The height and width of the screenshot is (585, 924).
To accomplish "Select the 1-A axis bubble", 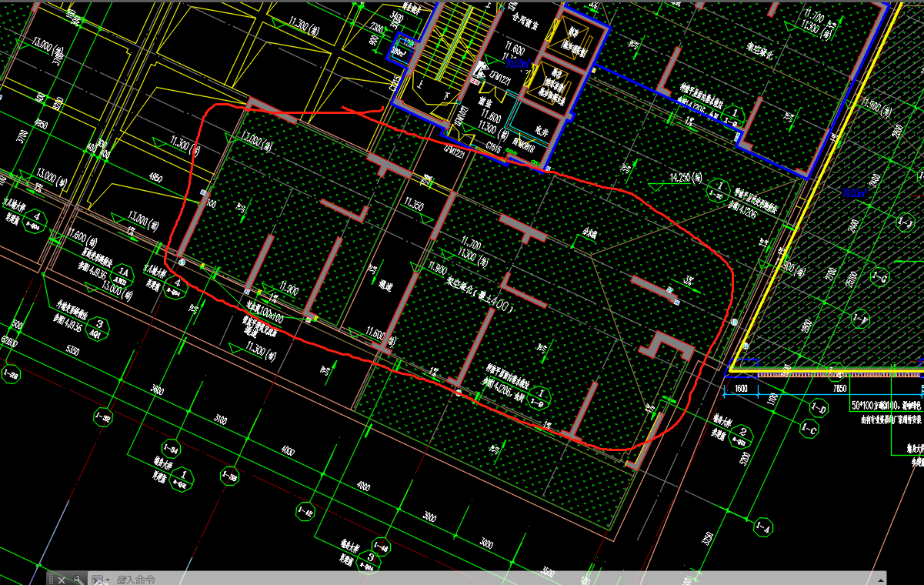I will pos(764,527).
